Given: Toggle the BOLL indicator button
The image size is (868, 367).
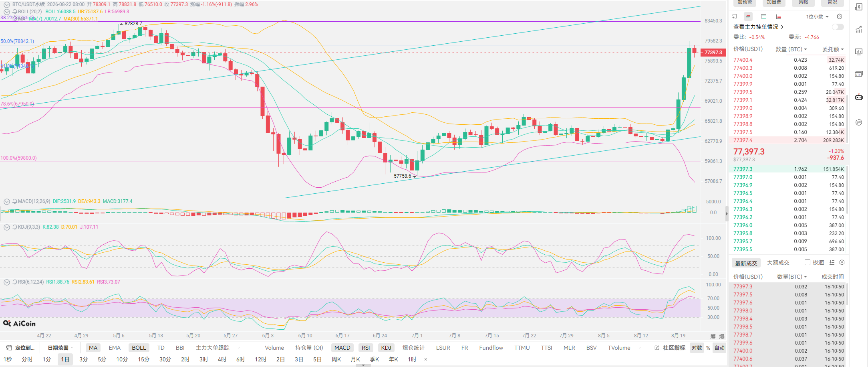Looking at the screenshot, I should [139, 348].
